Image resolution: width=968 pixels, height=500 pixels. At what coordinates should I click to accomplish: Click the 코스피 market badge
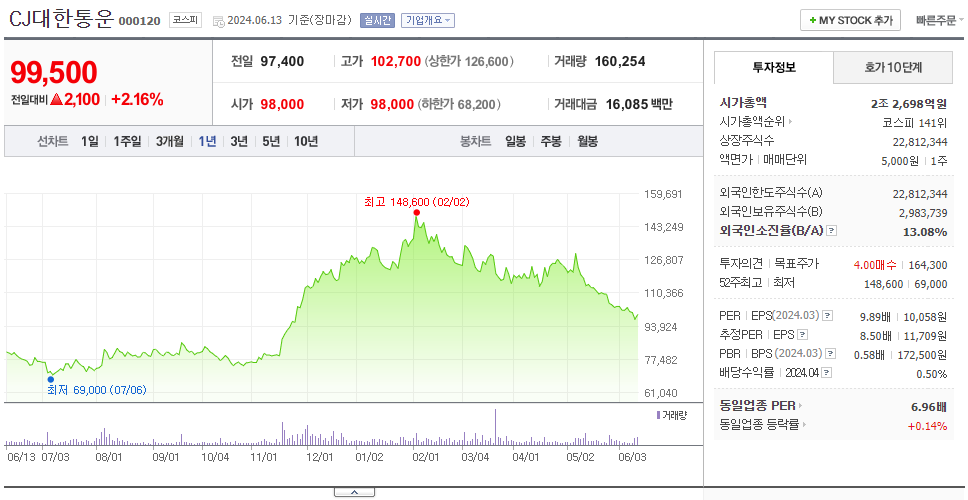point(185,20)
